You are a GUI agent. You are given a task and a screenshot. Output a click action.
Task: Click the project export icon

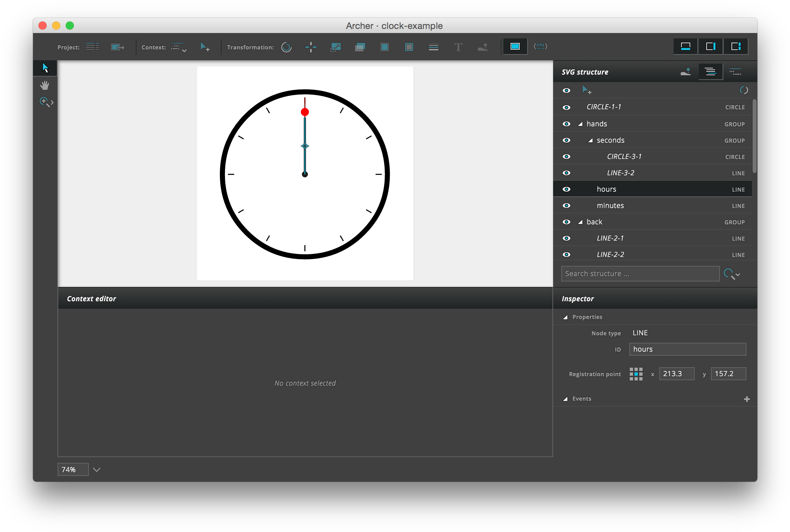pyautogui.click(x=117, y=47)
